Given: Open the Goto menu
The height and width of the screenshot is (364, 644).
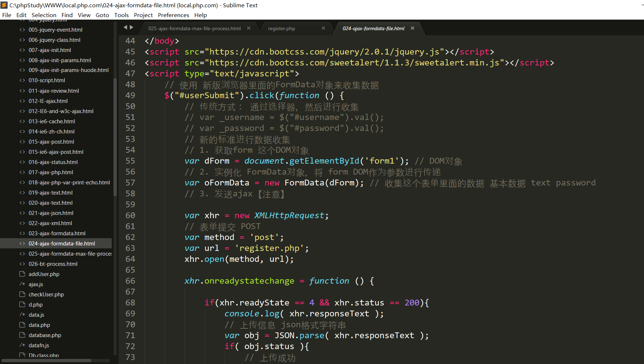Looking at the screenshot, I should 102,15.
